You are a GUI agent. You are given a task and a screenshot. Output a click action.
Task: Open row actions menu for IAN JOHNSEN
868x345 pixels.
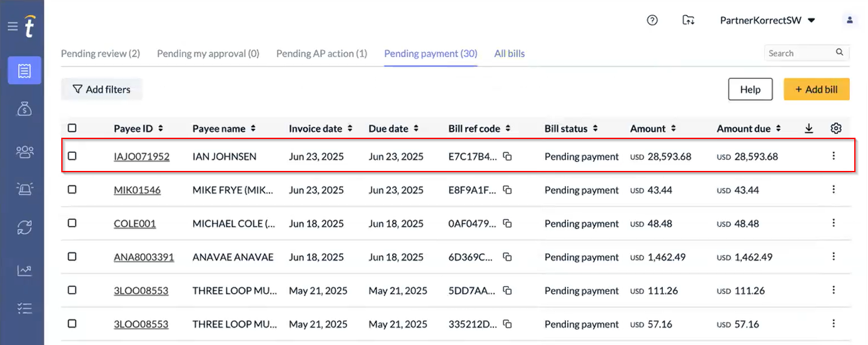[834, 156]
